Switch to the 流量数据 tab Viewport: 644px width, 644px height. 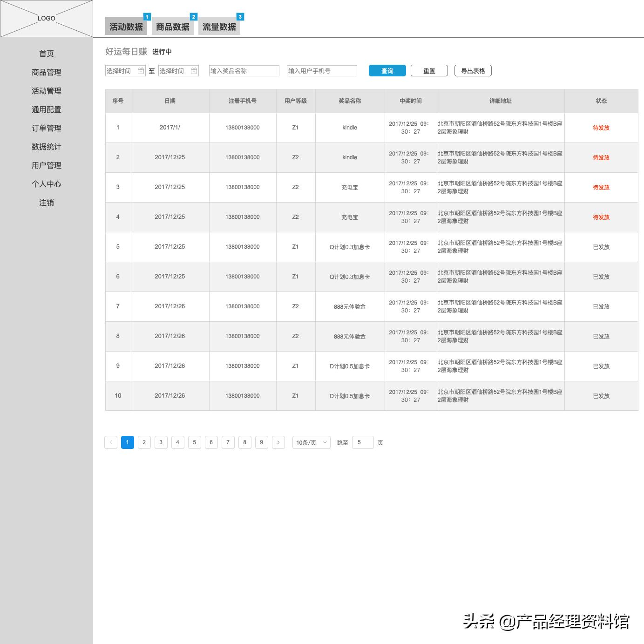coord(219,26)
